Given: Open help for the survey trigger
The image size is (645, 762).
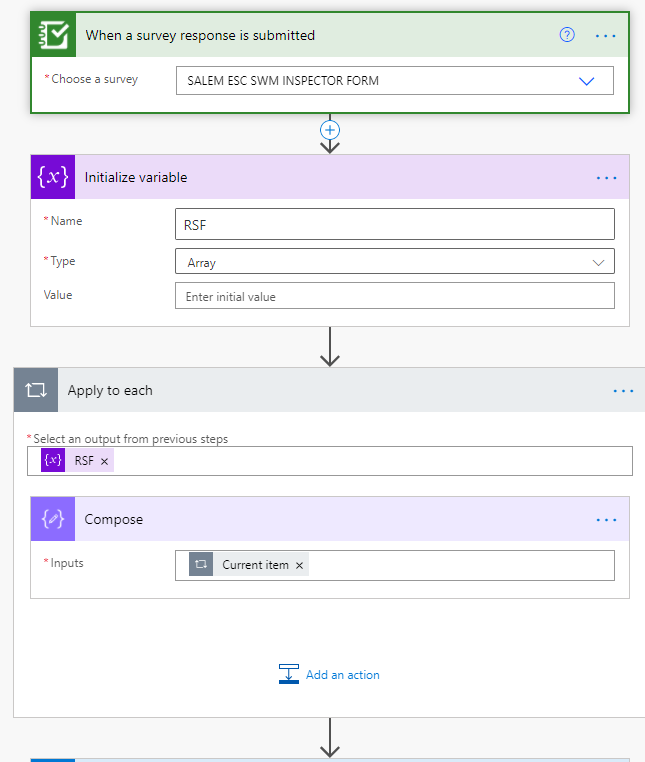Looking at the screenshot, I should [x=567, y=35].
